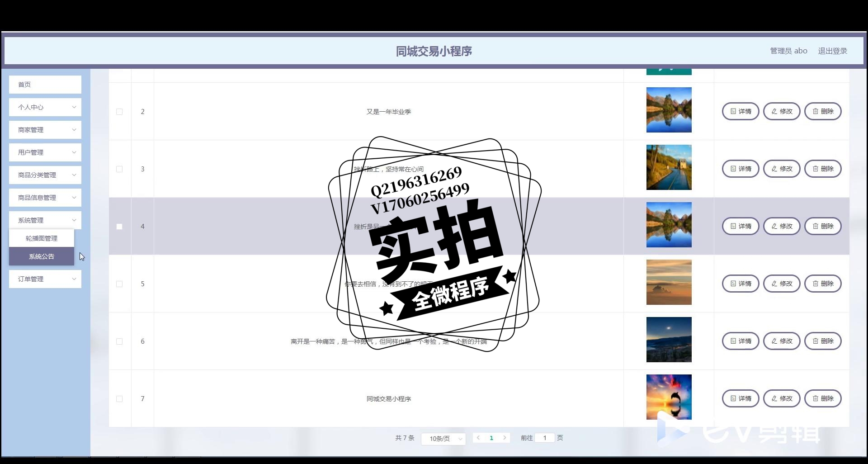Go to previous page arrow

pyautogui.click(x=478, y=438)
